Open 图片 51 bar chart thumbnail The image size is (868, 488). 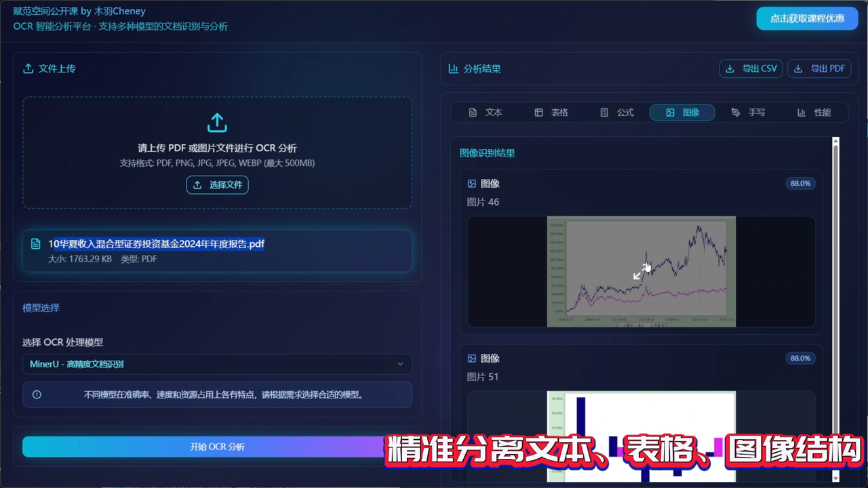(642, 436)
